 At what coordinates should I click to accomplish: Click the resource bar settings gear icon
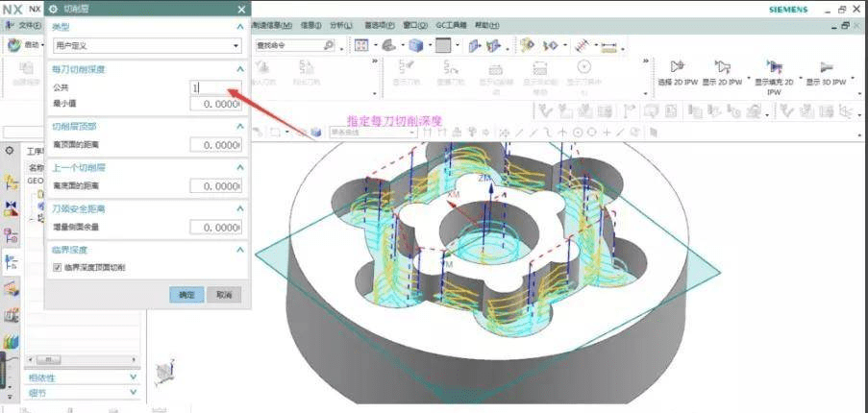click(x=10, y=151)
